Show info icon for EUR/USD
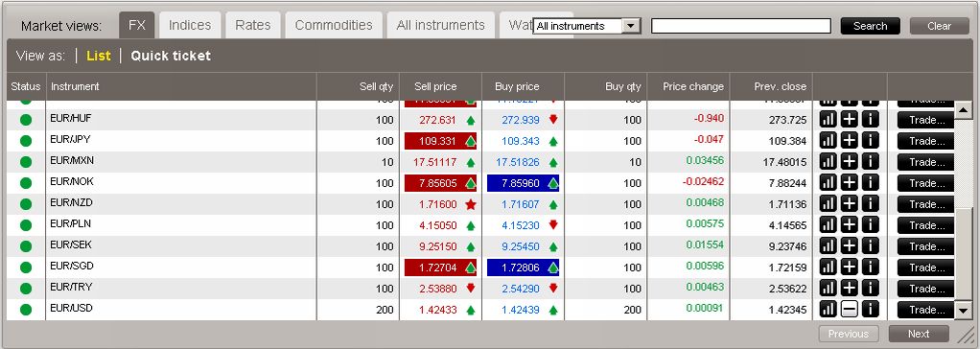980x349 pixels. (x=870, y=309)
